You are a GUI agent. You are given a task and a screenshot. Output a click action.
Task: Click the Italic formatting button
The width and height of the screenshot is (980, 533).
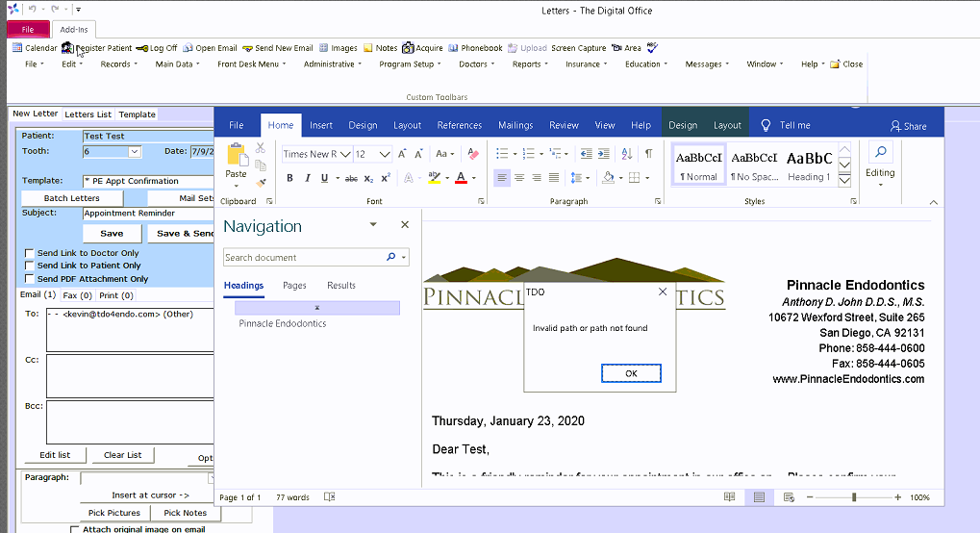[307, 178]
